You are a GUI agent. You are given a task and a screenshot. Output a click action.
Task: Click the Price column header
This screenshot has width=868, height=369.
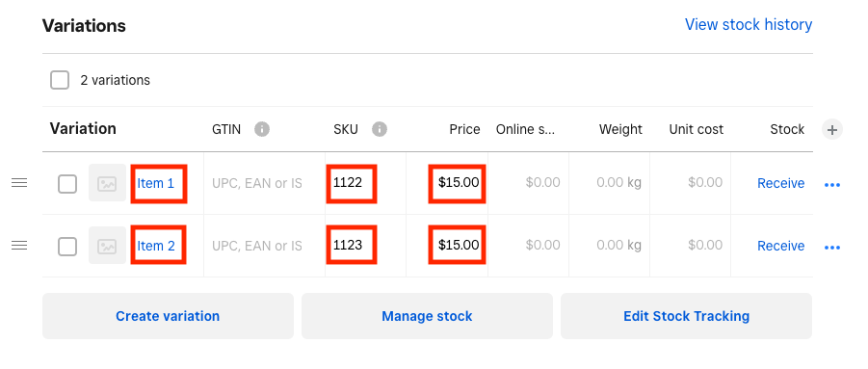coord(464,129)
